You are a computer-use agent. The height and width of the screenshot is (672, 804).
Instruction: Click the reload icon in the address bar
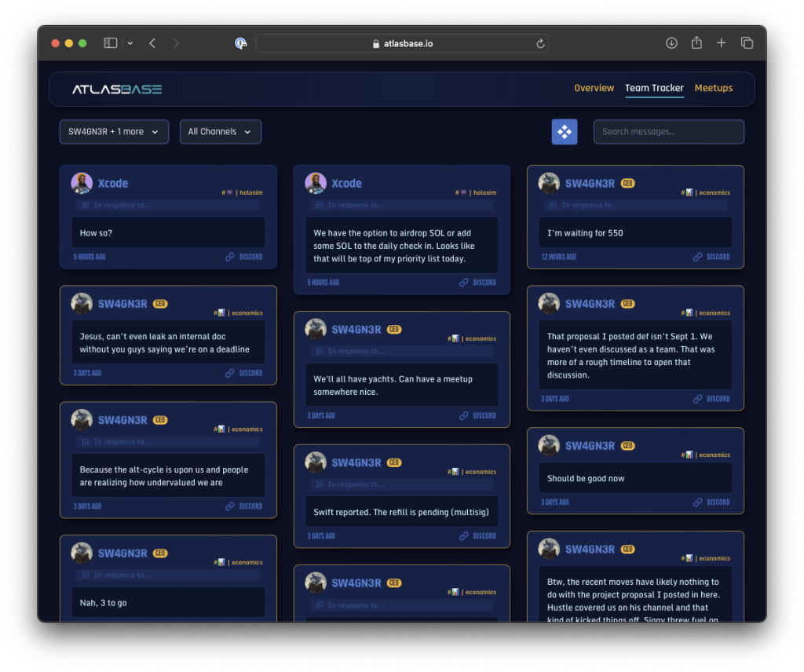pos(541,43)
